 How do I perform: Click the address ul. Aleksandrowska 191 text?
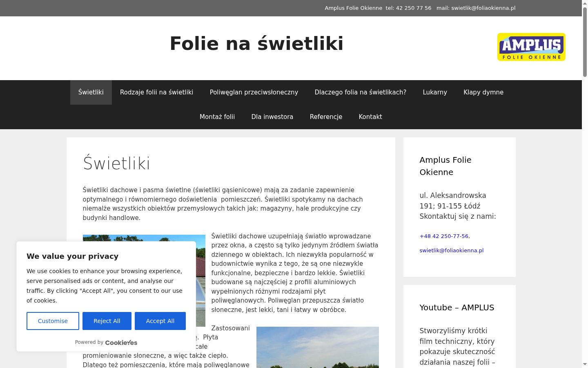pyautogui.click(x=453, y=201)
